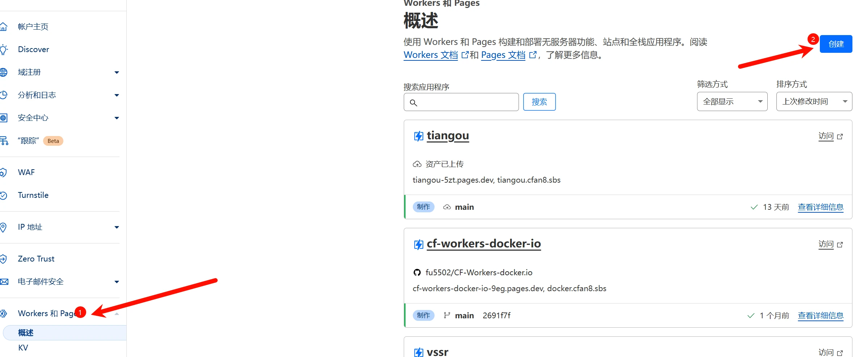Image resolution: width=868 pixels, height=357 pixels.
Task: Open 查看详细信息 for tiangou
Action: pyautogui.click(x=821, y=207)
